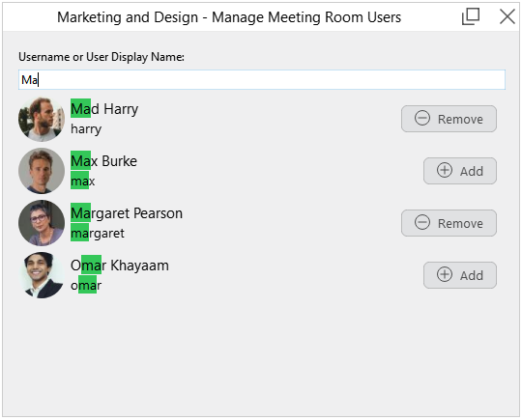Restore the dialog window size
The width and height of the screenshot is (522, 420).
click(471, 16)
